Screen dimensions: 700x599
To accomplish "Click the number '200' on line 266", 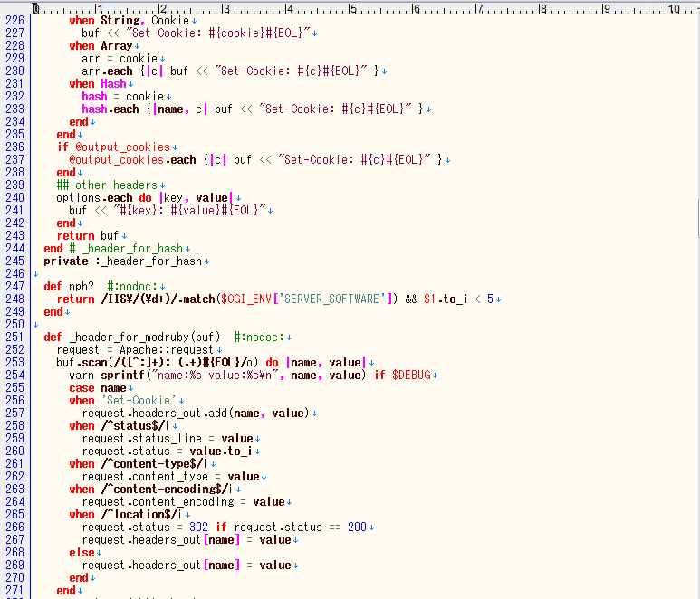I will coord(357,528).
